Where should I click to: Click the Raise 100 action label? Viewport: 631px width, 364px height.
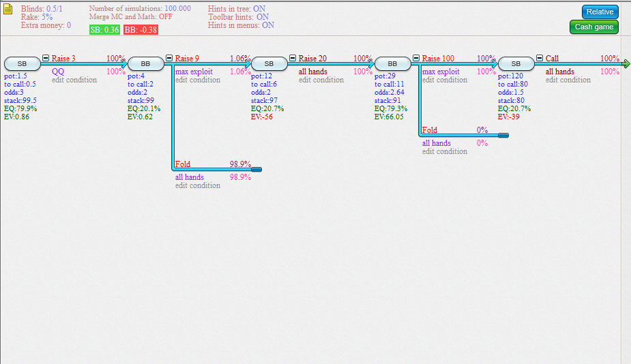click(x=438, y=59)
